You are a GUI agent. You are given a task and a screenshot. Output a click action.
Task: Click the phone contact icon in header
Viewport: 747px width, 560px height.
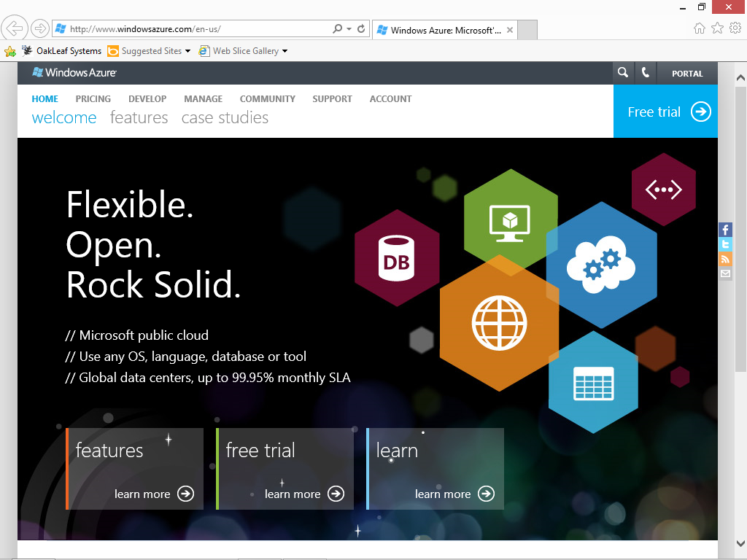pos(645,72)
